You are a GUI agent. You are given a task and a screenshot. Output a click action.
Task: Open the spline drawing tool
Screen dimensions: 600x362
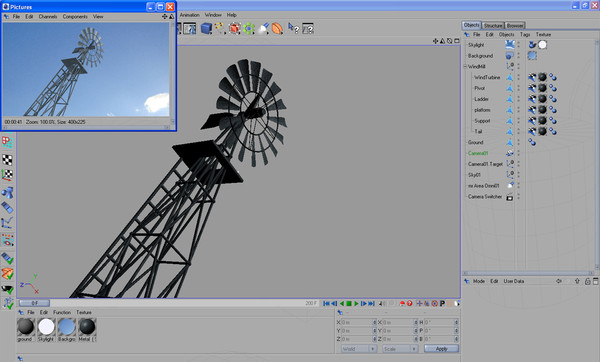click(x=219, y=28)
